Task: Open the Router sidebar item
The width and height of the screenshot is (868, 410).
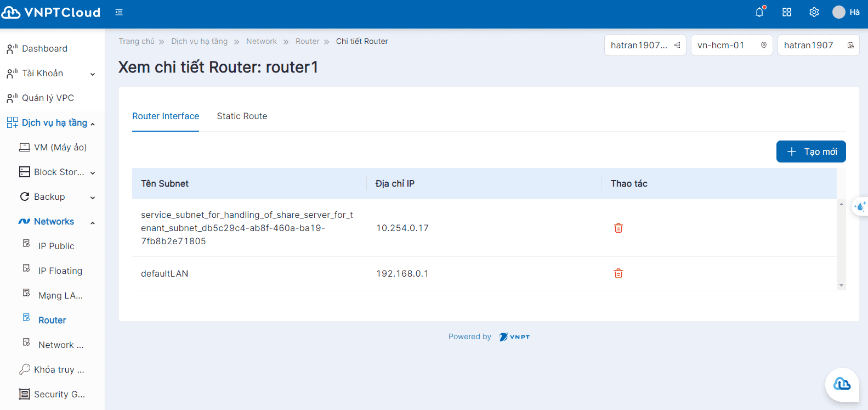Action: point(52,320)
